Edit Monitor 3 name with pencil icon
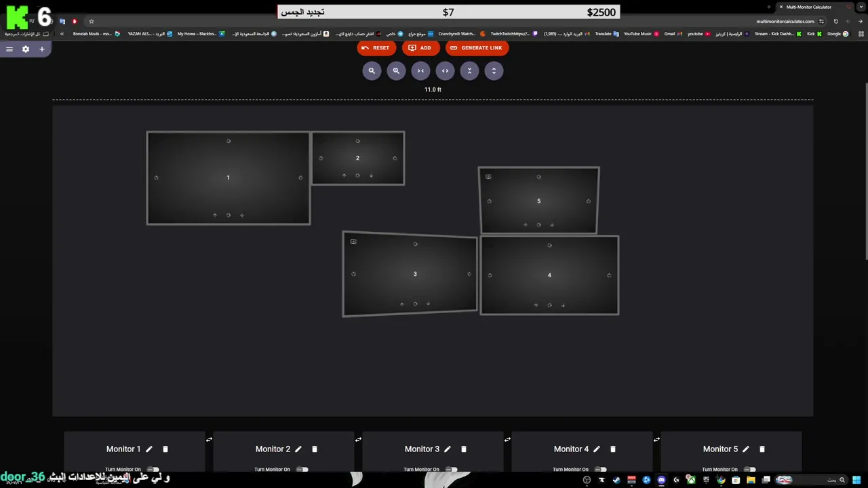 (448, 449)
